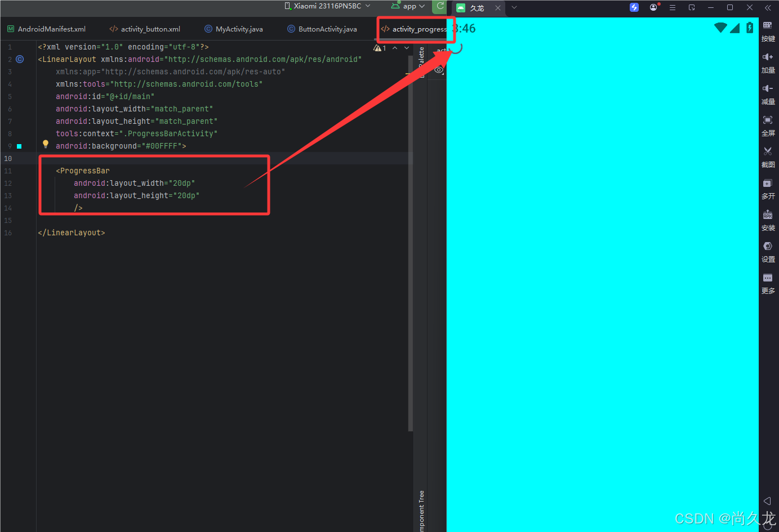This screenshot has width=779, height=532.
Task: Take an emulator screenshot with 截图
Action: (x=768, y=157)
